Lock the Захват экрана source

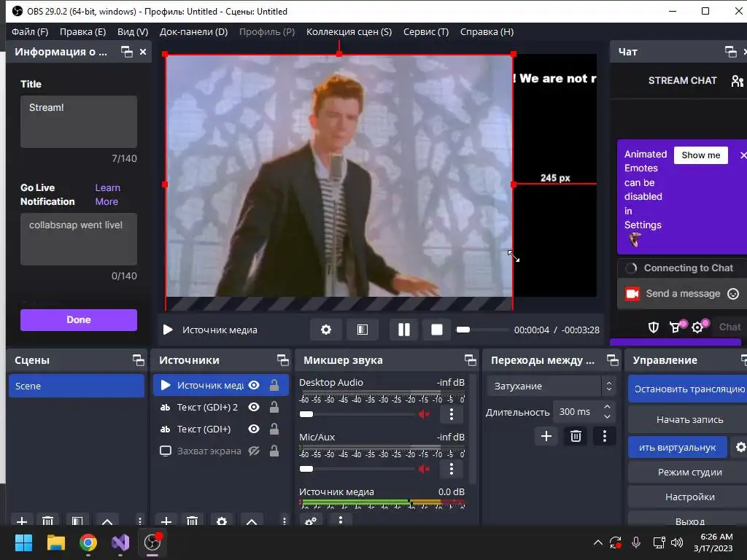(274, 451)
